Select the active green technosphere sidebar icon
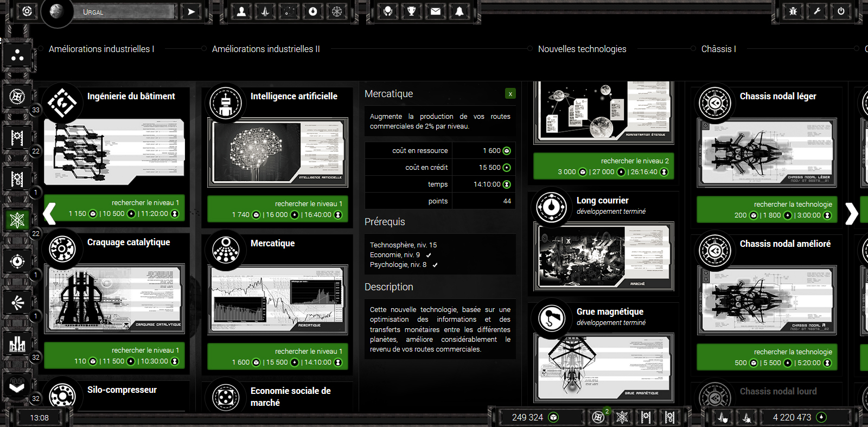The width and height of the screenshot is (868, 427). [x=17, y=220]
